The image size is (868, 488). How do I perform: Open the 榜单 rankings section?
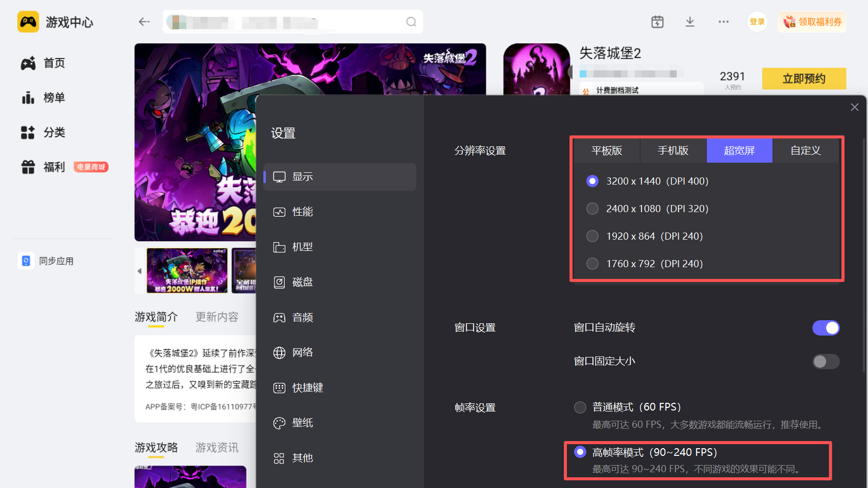[43, 98]
